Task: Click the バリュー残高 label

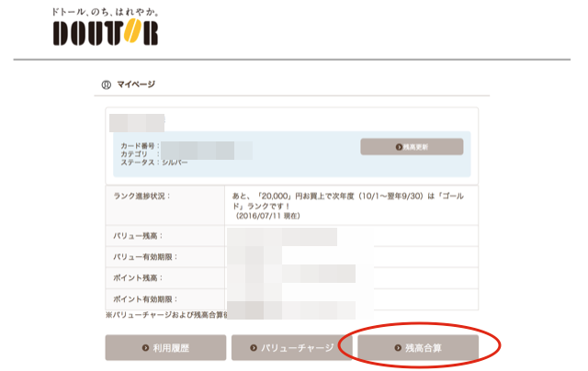Action: click(x=138, y=236)
